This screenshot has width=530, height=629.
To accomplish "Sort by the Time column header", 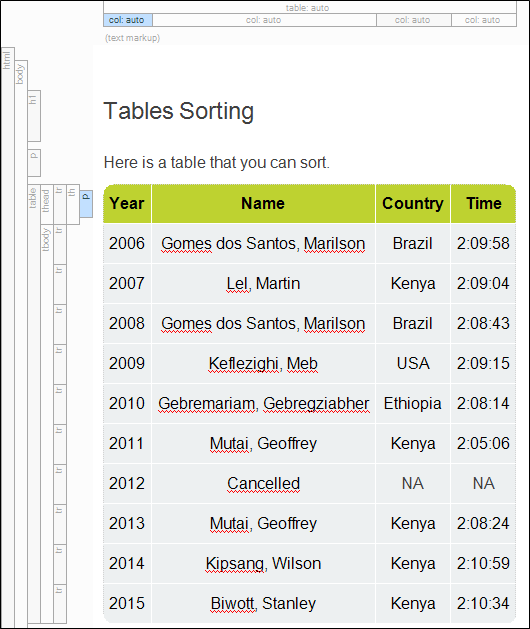I will click(483, 203).
